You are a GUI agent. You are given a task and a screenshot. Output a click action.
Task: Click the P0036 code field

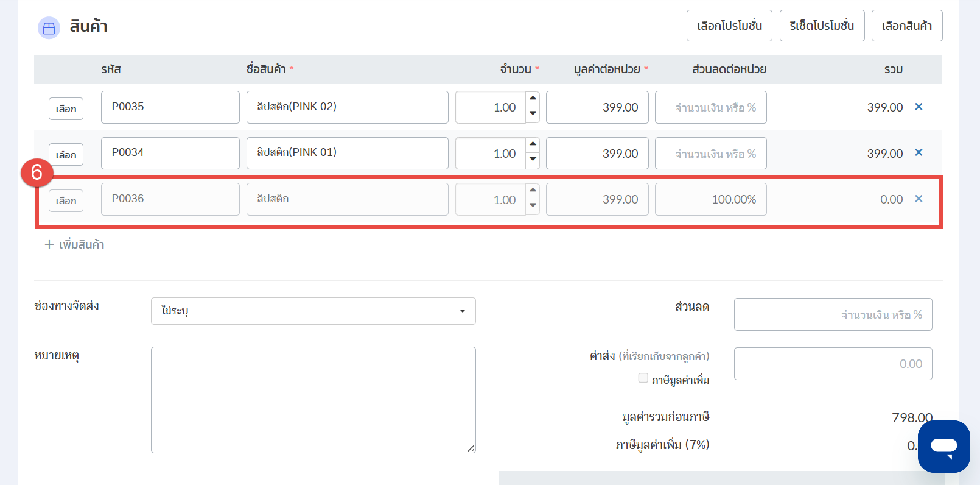pyautogui.click(x=170, y=199)
